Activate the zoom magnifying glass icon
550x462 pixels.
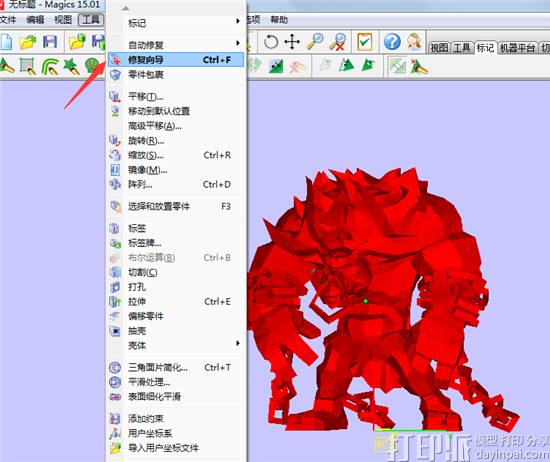[x=315, y=42]
